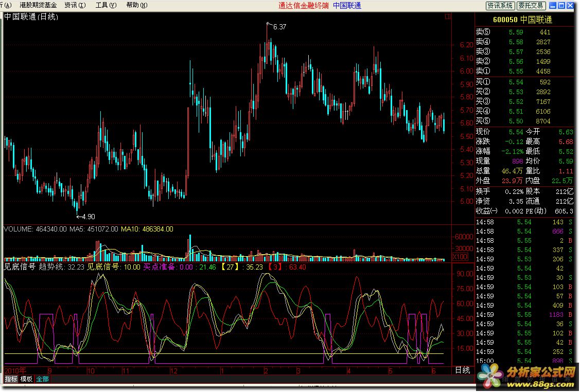Click the 收益(一) value 0.002
The height and width of the screenshot is (392, 580).
point(514,211)
